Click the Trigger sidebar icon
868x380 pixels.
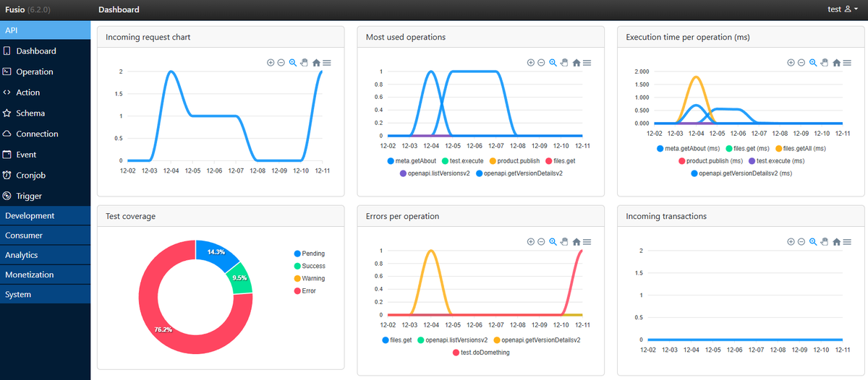7,196
